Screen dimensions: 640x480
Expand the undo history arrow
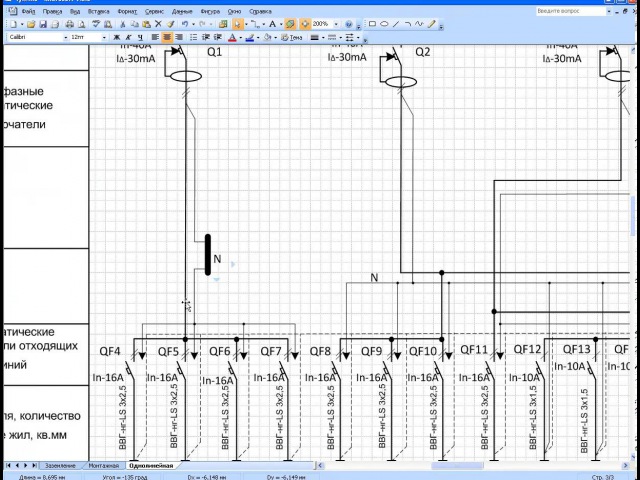(193, 24)
